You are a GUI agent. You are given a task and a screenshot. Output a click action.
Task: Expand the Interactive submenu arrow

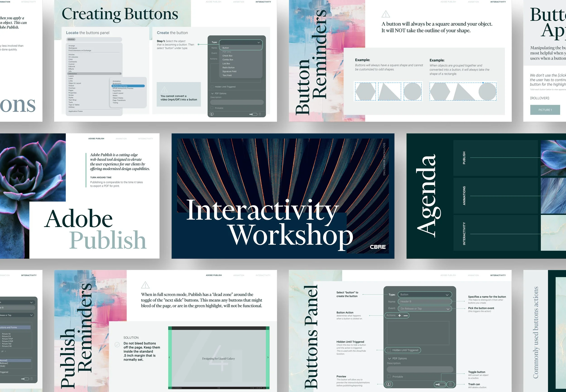tap(120, 74)
